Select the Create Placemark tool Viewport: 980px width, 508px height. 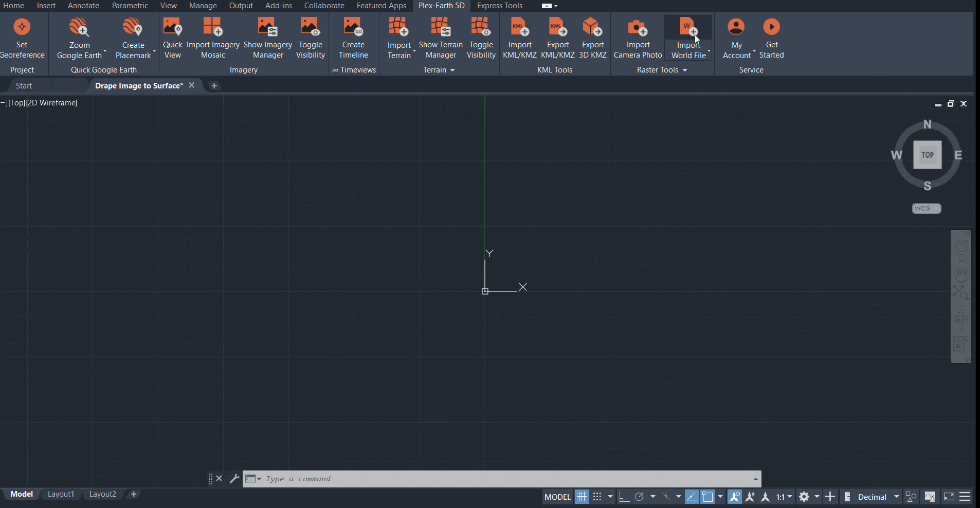(133, 38)
